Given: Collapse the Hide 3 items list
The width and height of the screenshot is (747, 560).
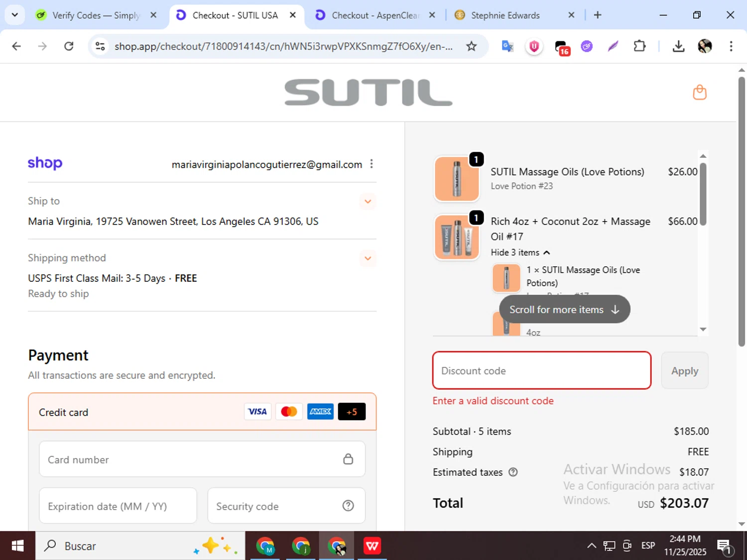Looking at the screenshot, I should pyautogui.click(x=520, y=252).
